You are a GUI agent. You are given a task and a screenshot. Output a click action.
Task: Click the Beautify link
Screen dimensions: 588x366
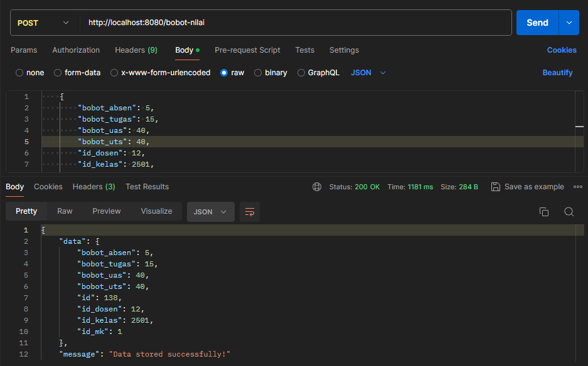(x=557, y=73)
